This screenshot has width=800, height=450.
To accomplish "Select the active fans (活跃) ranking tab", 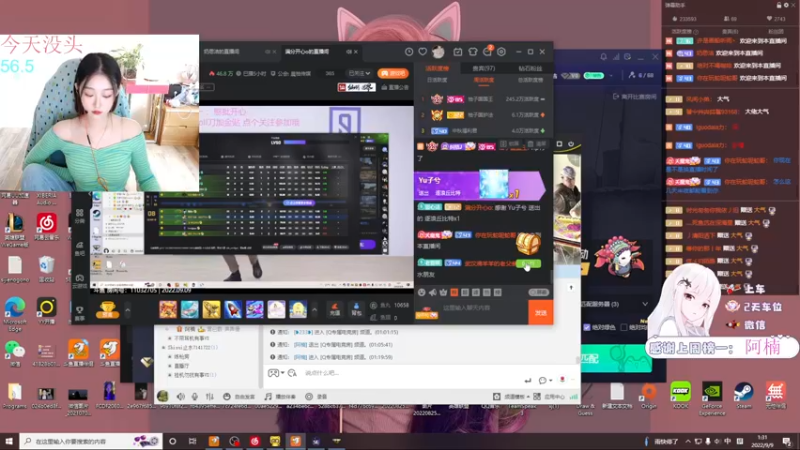I will [x=437, y=68].
